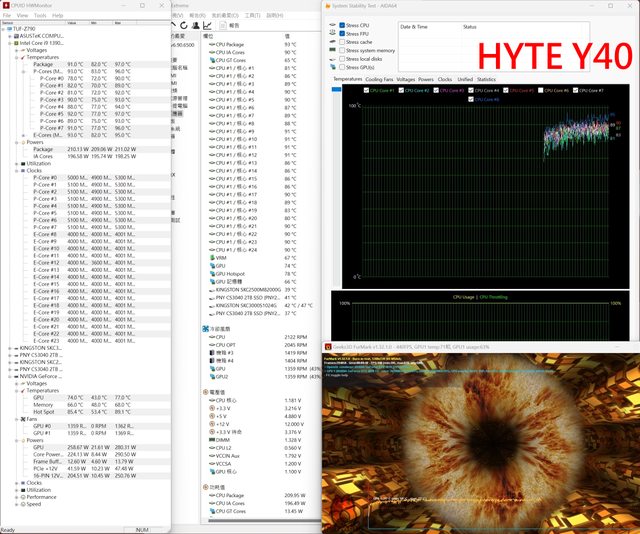Enable the Stress cache checkbox
This screenshot has height=534, width=640.
pos(341,42)
